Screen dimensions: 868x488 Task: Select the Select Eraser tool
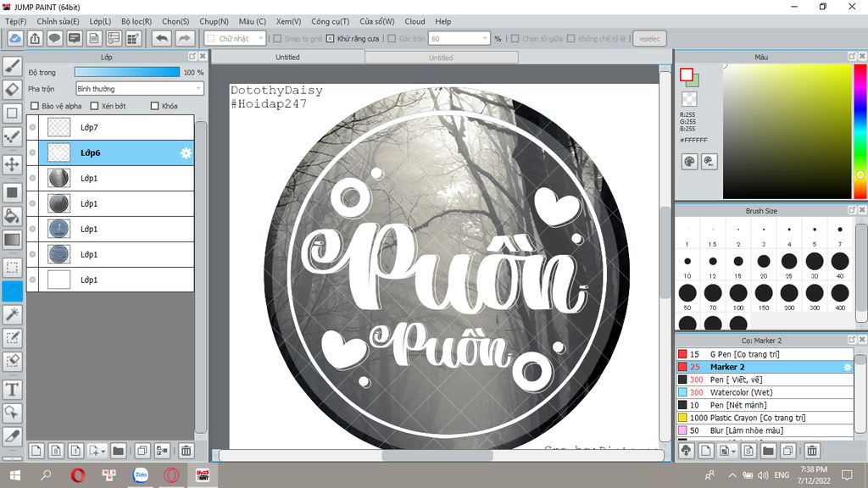[x=12, y=361]
